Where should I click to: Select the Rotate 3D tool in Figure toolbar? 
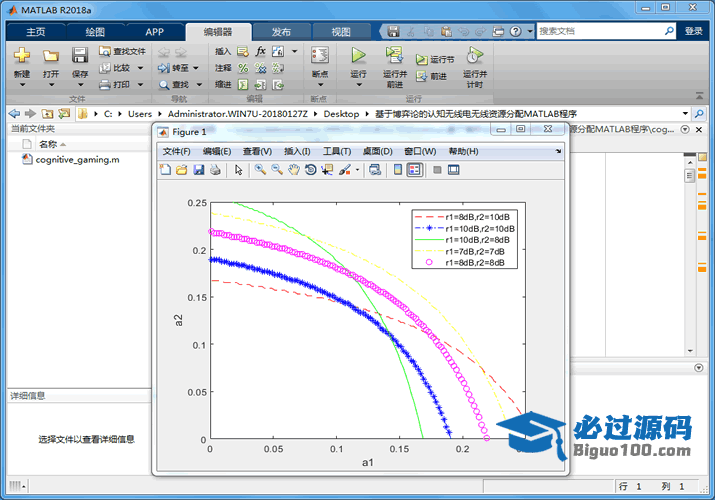[311, 170]
